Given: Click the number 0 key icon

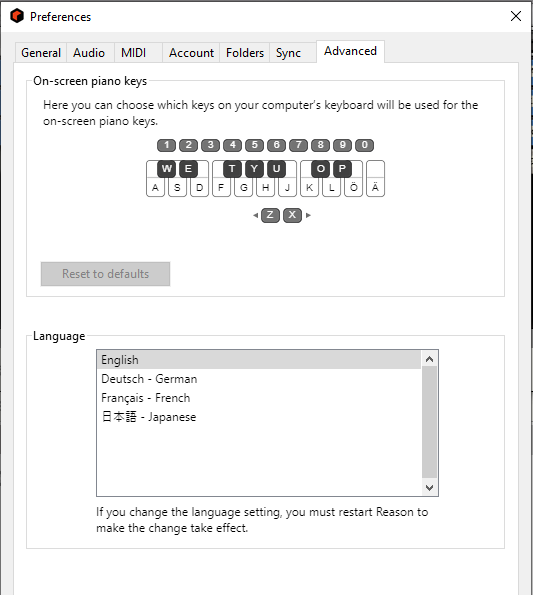Looking at the screenshot, I should 365,145.
